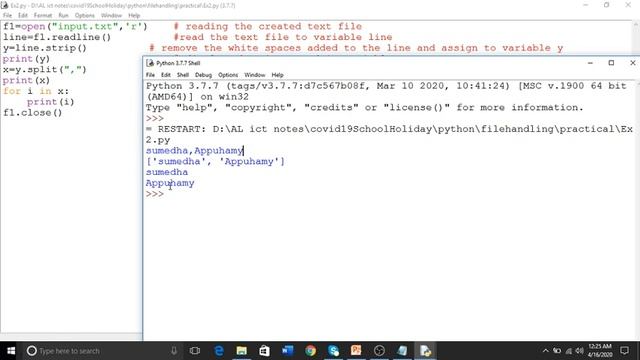640x360 pixels.
Task: Open Run menu in Ex2.py editor
Action: pyautogui.click(x=63, y=15)
